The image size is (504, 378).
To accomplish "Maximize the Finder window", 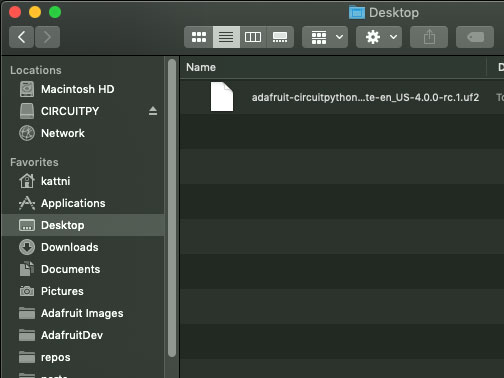I will click(55, 12).
